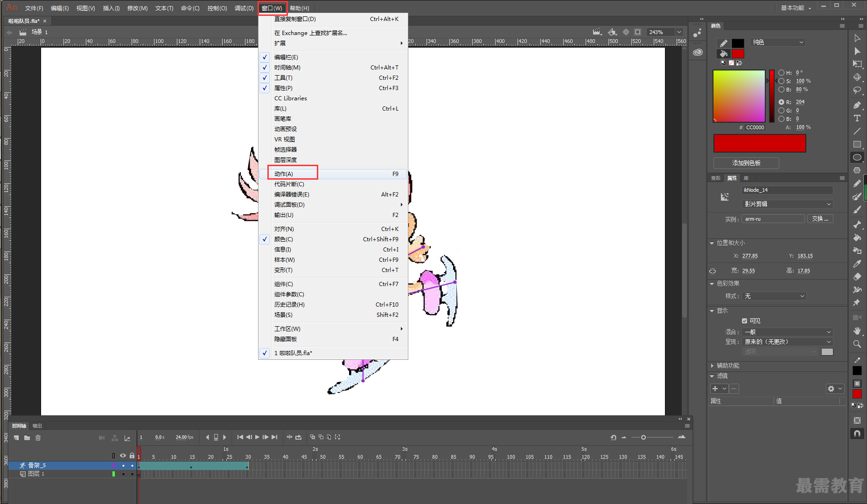Click the red fill color swatch
Viewport: 867px width, 504px height.
pyautogui.click(x=738, y=53)
